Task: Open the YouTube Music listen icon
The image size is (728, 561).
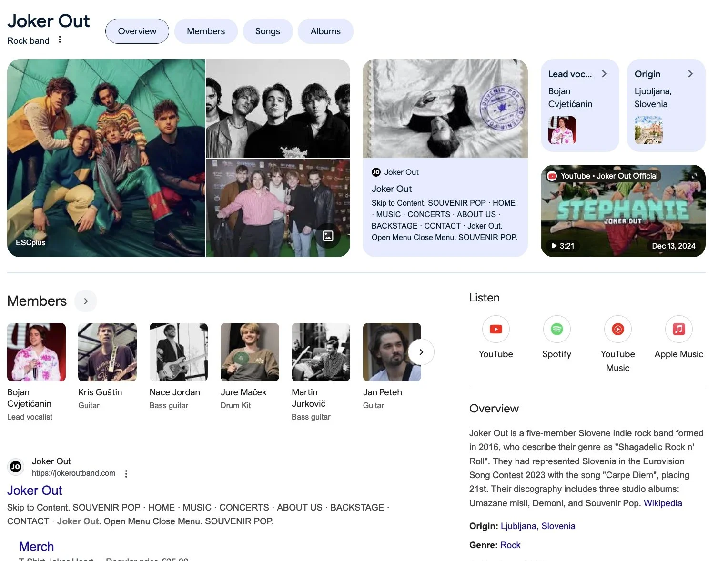Action: point(617,329)
